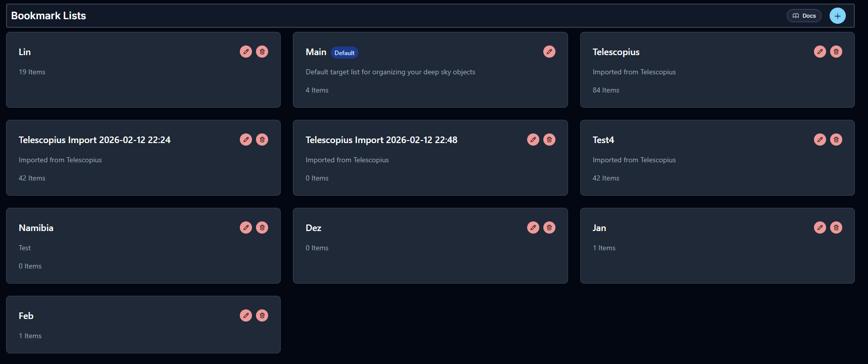The image size is (868, 364).
Task: Click '0 Items' on Import 22:48 card
Action: coord(317,178)
